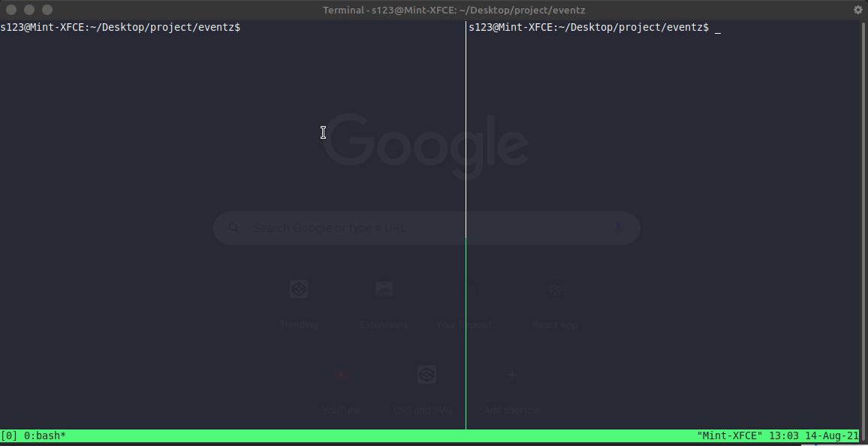Click the right pane shell prompt

pos(589,27)
